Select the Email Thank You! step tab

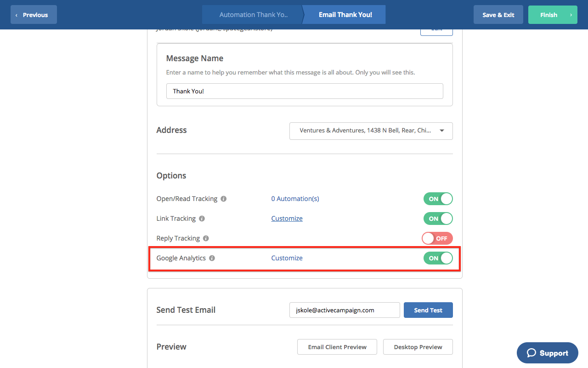[x=345, y=15]
